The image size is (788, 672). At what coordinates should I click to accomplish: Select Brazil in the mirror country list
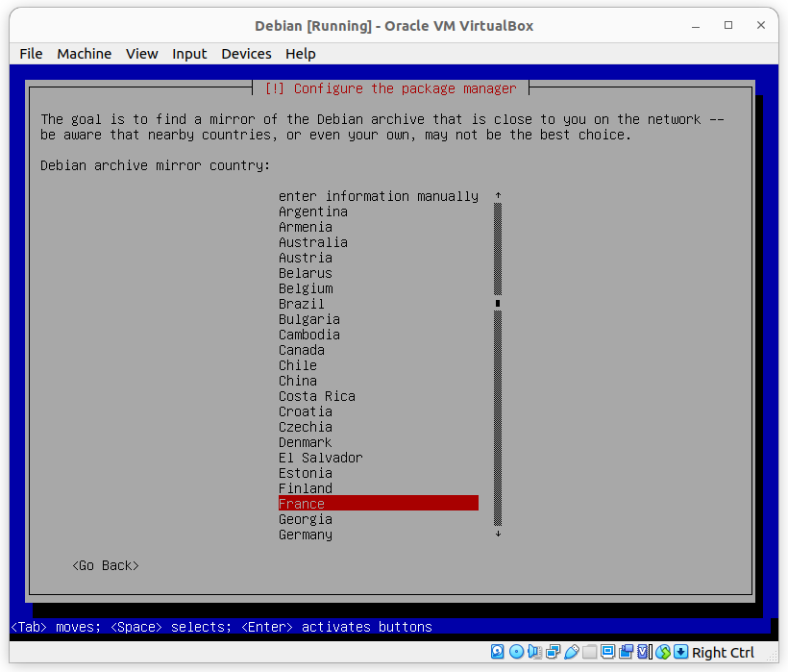pos(301,304)
